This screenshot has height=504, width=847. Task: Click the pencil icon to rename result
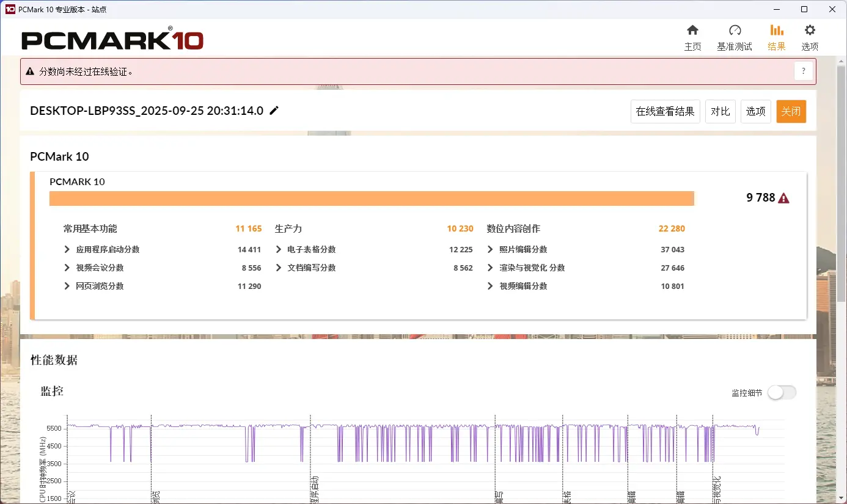pyautogui.click(x=274, y=111)
